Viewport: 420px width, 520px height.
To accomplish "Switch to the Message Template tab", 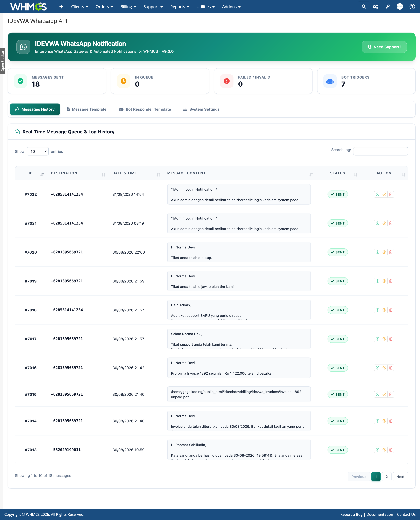I will tap(86, 109).
